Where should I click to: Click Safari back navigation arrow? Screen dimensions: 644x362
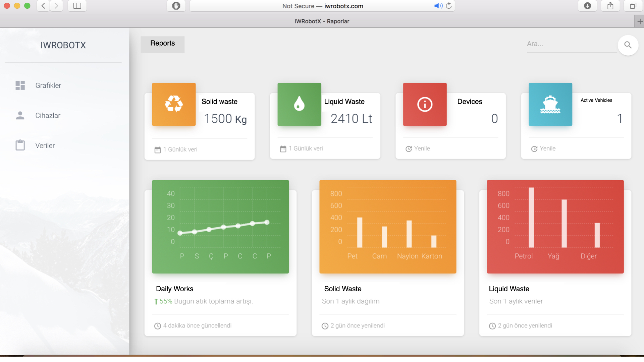tap(44, 6)
